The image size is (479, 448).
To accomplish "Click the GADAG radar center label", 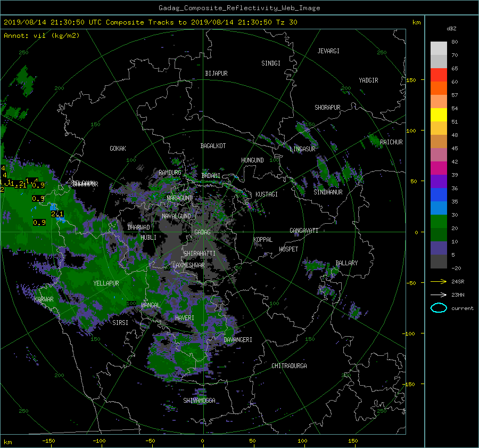I will tap(202, 232).
